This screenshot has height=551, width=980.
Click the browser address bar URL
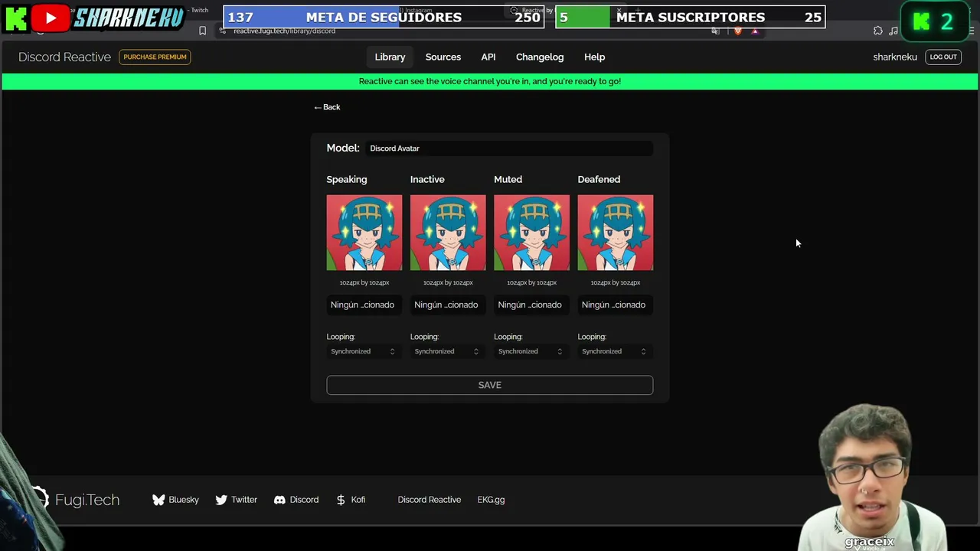pos(284,31)
